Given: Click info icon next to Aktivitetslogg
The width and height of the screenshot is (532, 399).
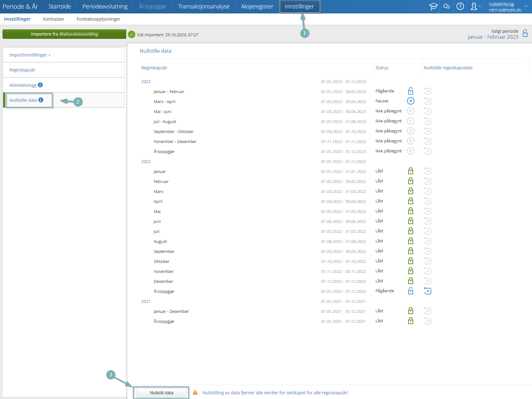Looking at the screenshot, I should pos(40,85).
